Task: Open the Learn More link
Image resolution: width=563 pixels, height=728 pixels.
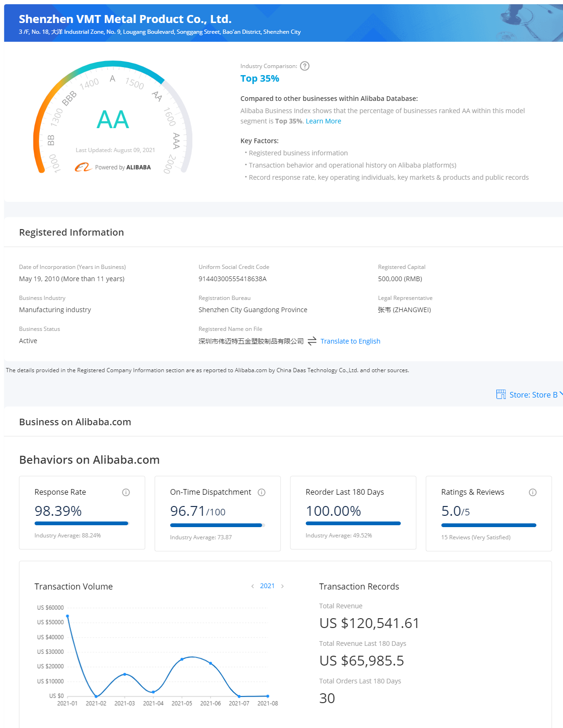Action: click(323, 121)
